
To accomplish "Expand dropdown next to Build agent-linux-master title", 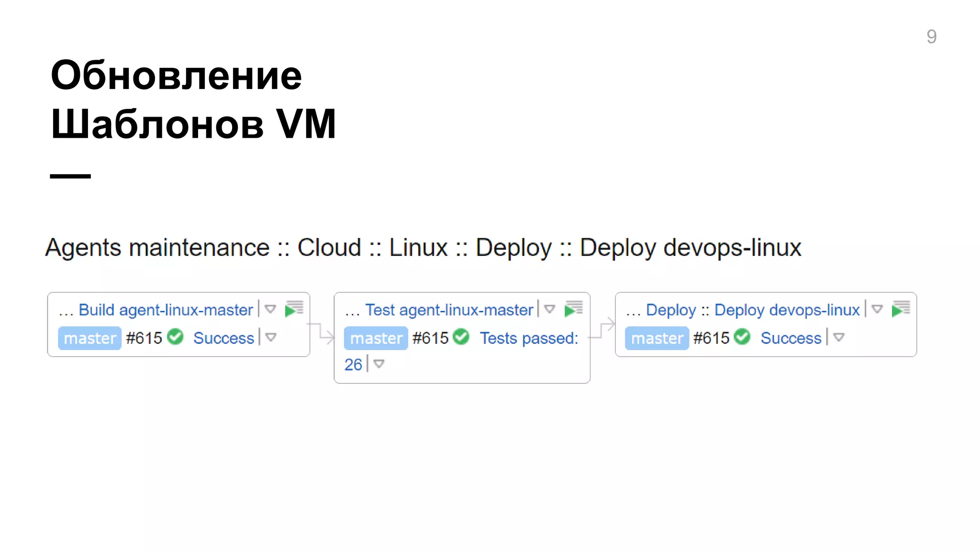I will click(x=270, y=309).
